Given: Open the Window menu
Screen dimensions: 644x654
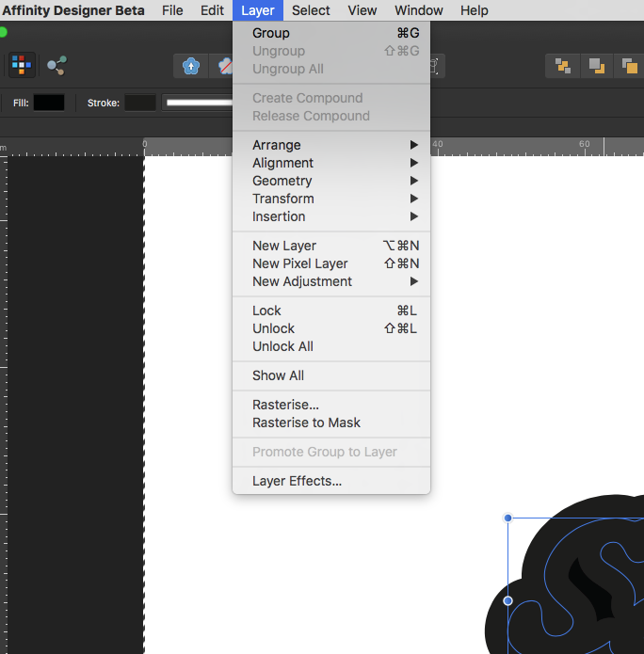Looking at the screenshot, I should (x=419, y=10).
